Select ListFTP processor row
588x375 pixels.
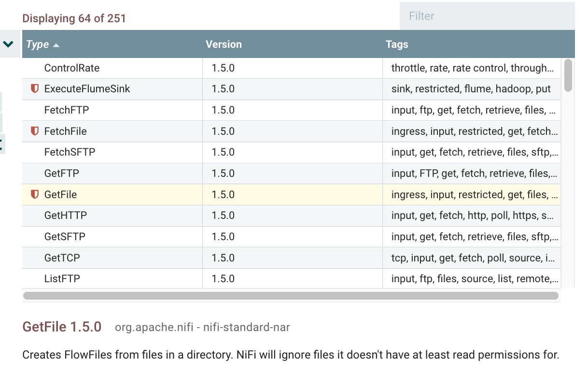pos(62,279)
